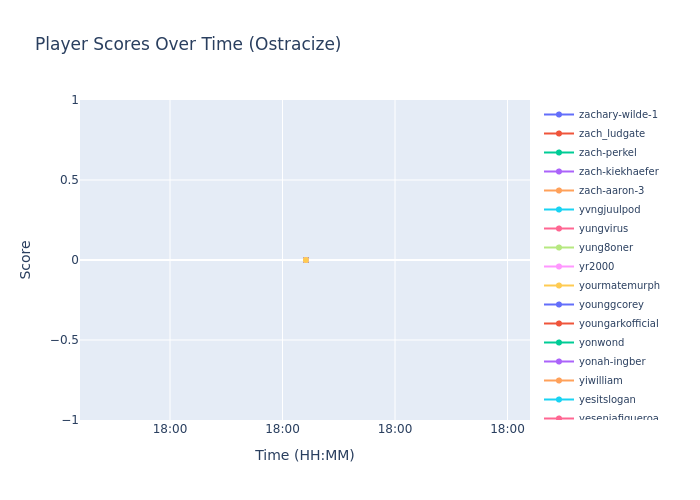Click the data point at score 0
The width and height of the screenshot is (700, 500).
[x=306, y=260]
